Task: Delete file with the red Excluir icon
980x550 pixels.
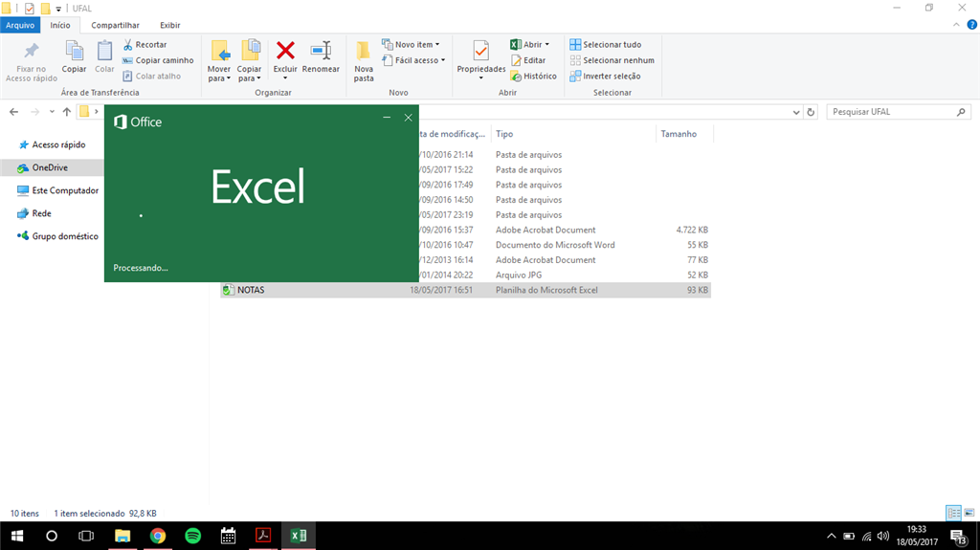Action: (x=285, y=52)
